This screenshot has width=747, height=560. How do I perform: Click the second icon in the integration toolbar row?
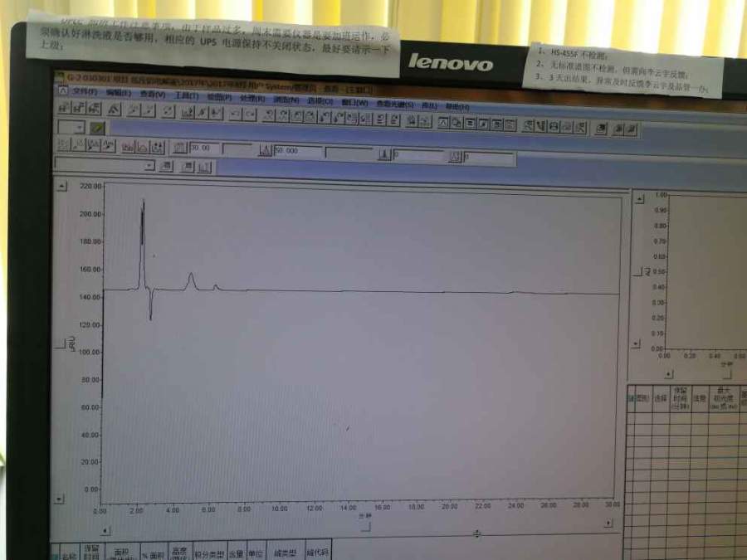(79, 145)
